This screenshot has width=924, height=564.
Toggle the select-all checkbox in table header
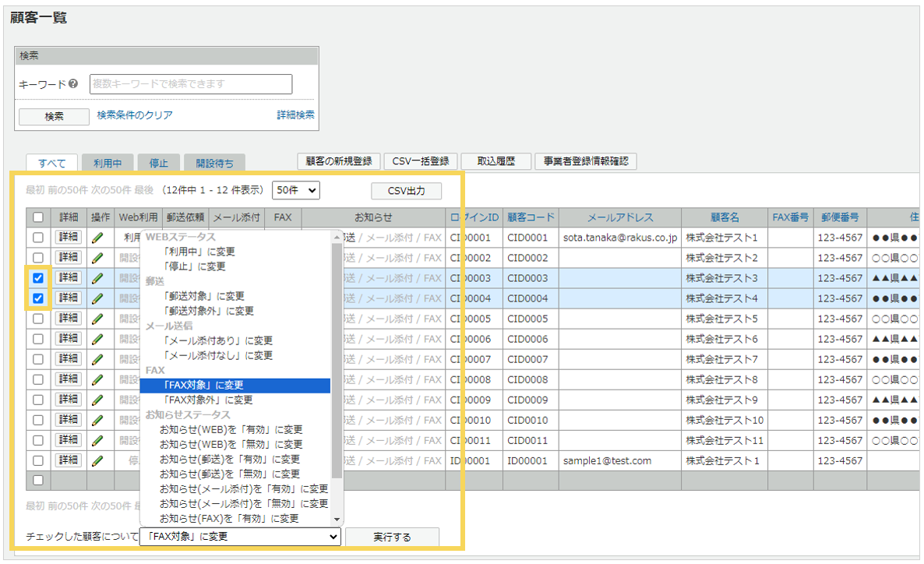click(x=38, y=217)
